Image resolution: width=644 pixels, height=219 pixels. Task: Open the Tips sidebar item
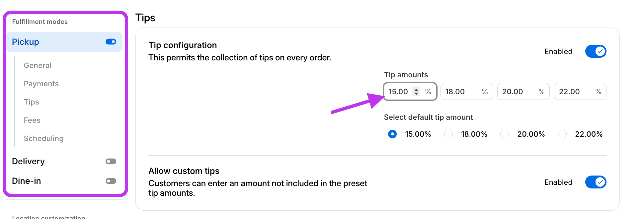(32, 102)
